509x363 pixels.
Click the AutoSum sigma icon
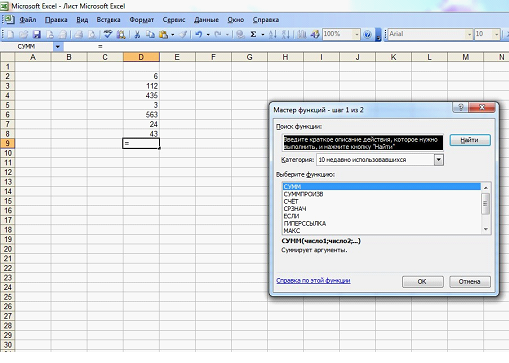pos(253,34)
